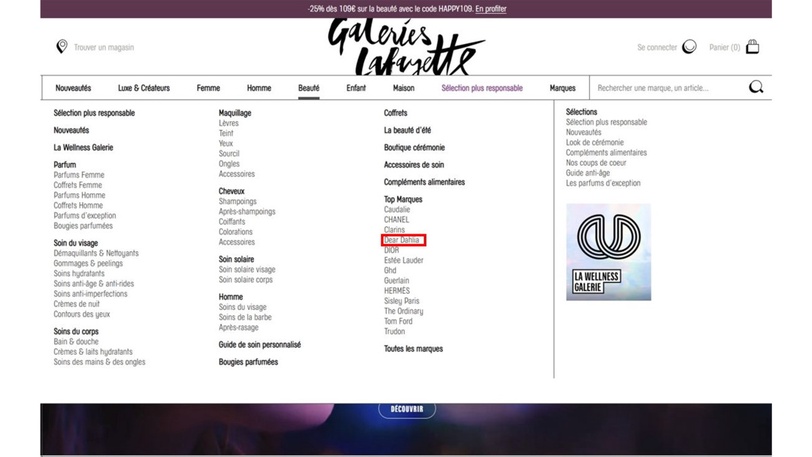Open the Maison menu
Viewport: 812px width, 457px height.
(403, 88)
